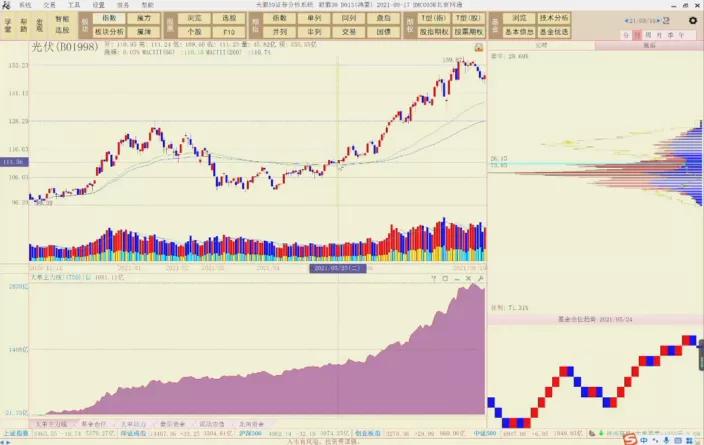Image resolution: width=704 pixels, height=445 pixels.
Task: Click the 2021/05/25 crosshair date marker
Action: [338, 269]
